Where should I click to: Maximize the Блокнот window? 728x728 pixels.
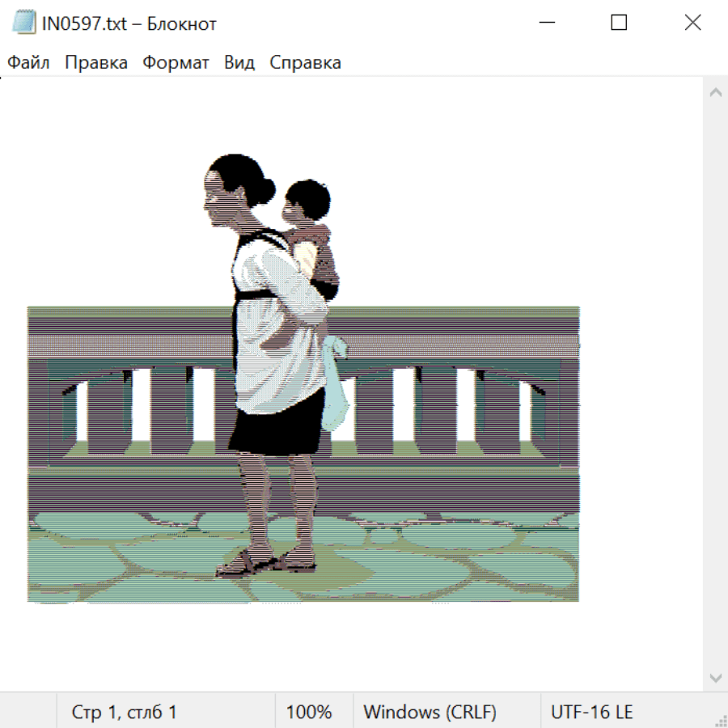pos(619,23)
